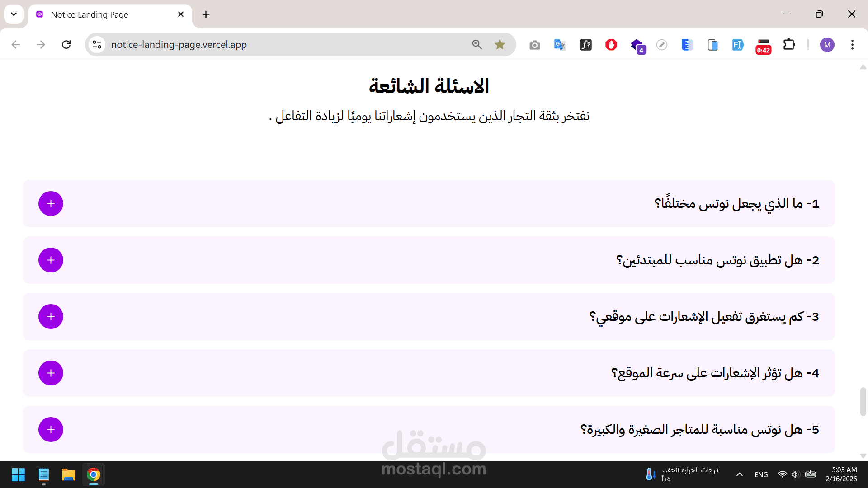Open Chrome's three-dot menu
This screenshot has height=488, width=868.
tap(852, 44)
